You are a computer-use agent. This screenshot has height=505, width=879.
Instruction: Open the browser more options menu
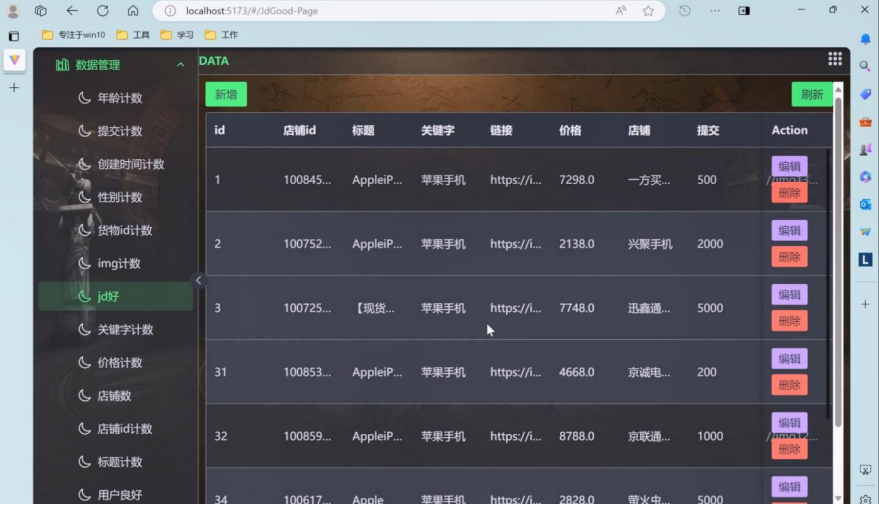[x=715, y=11]
